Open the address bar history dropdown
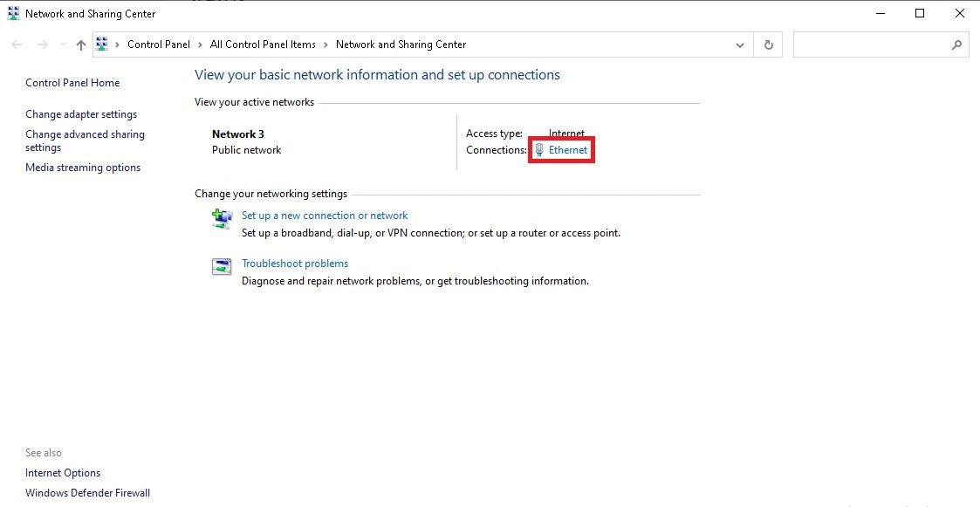The height and width of the screenshot is (507, 980). point(740,45)
